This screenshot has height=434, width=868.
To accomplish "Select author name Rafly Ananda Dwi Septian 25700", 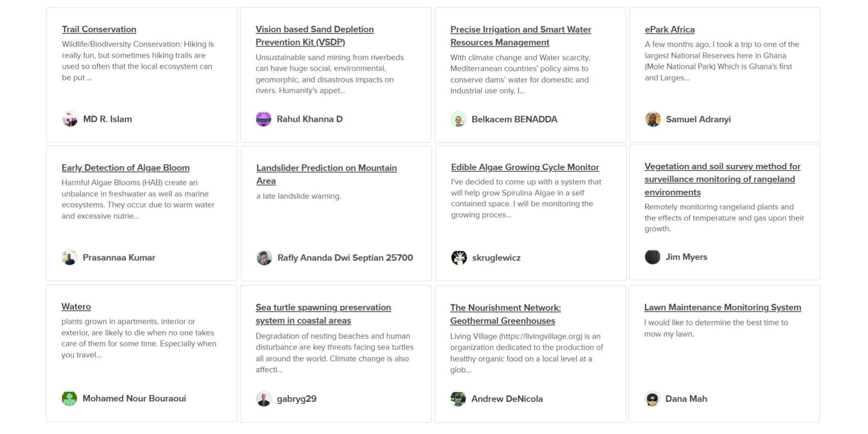I will (x=345, y=258).
